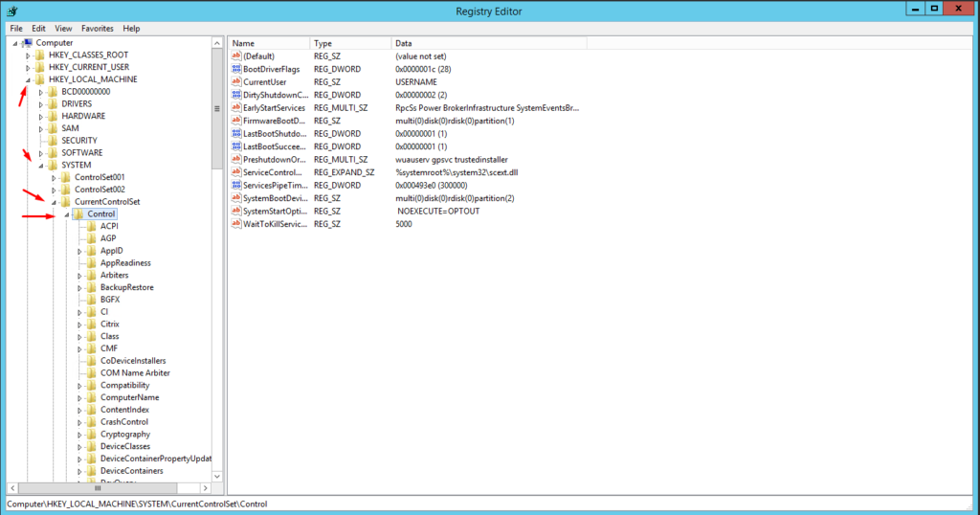Select the ServiceControl... value
The width and height of the screenshot is (980, 515).
pyautogui.click(x=273, y=172)
